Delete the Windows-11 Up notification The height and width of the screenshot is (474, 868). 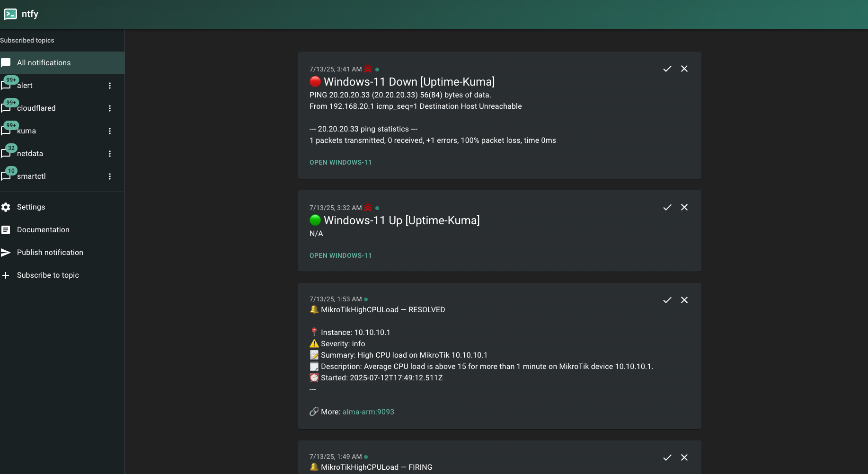(684, 207)
